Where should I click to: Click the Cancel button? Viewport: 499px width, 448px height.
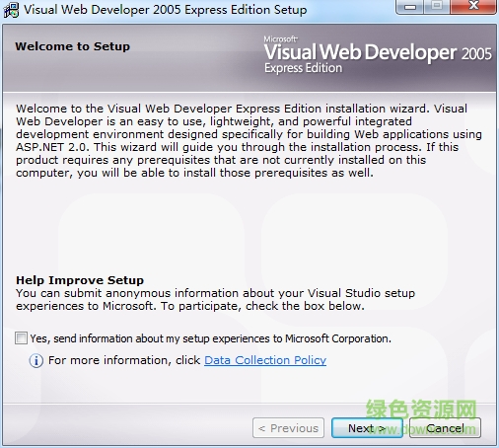tap(445, 428)
